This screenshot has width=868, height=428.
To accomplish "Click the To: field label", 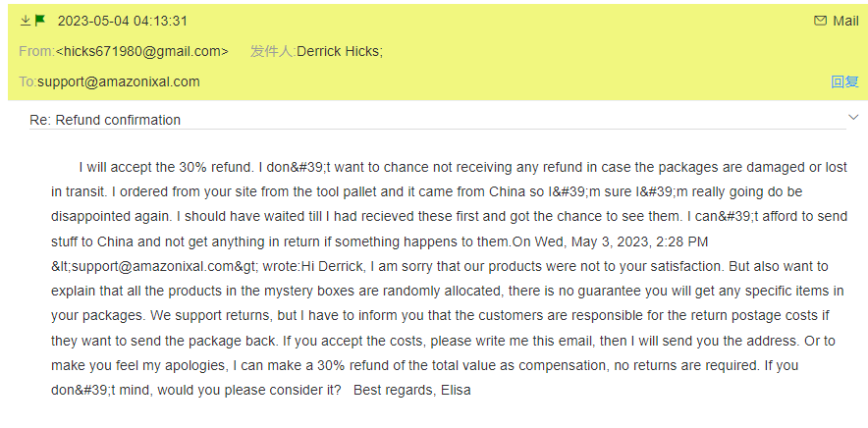I will 27,81.
